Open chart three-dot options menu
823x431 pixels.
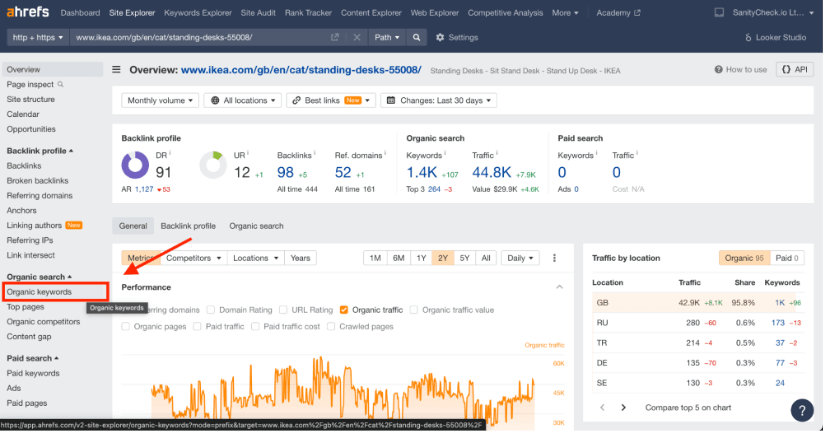tap(554, 258)
